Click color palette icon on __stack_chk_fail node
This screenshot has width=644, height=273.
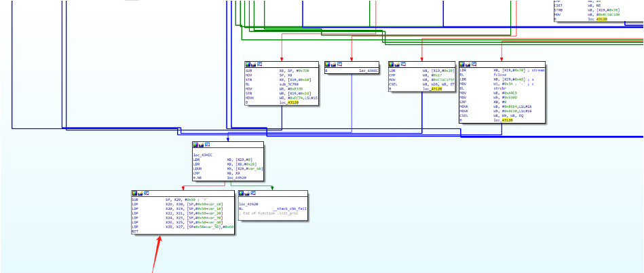tap(242, 194)
